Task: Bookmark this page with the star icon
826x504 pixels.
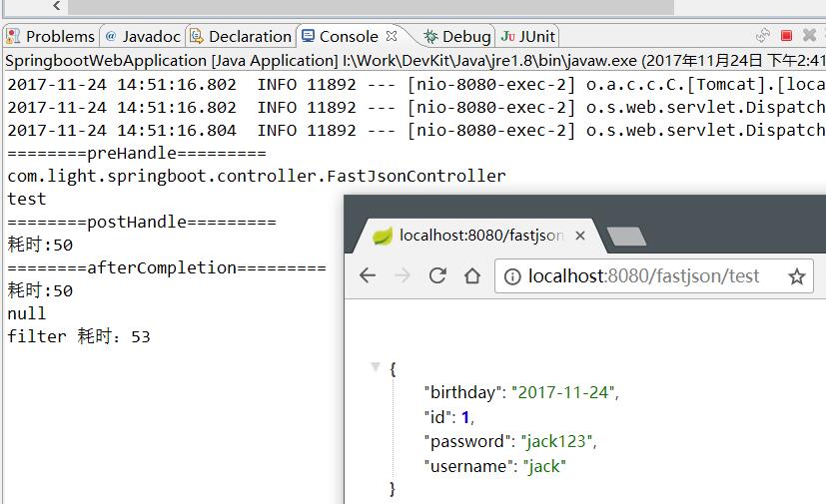Action: [796, 276]
